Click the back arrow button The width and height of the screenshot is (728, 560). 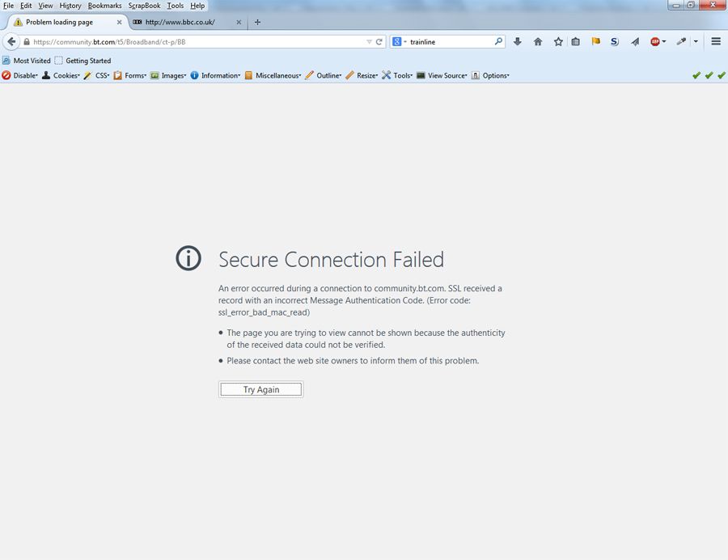pyautogui.click(x=12, y=41)
